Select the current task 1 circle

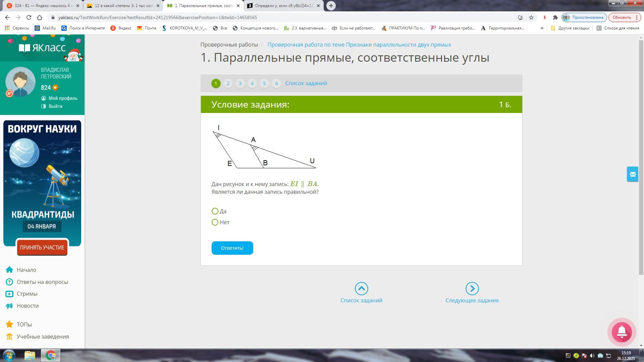click(216, 83)
